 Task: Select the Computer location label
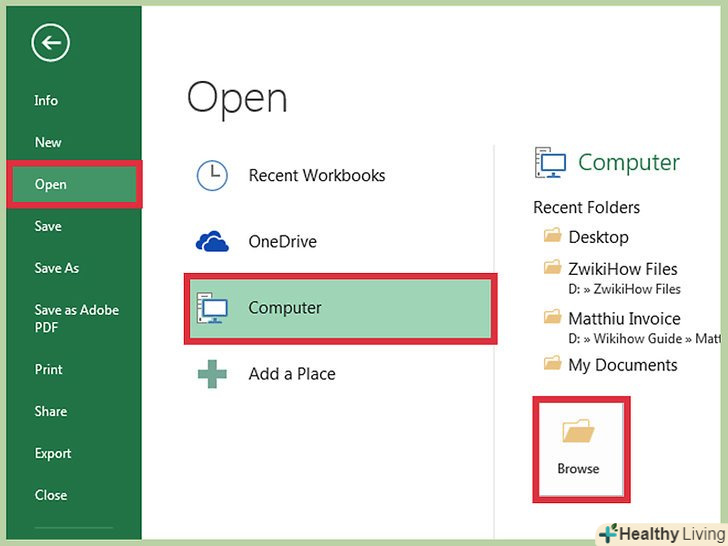pos(285,308)
